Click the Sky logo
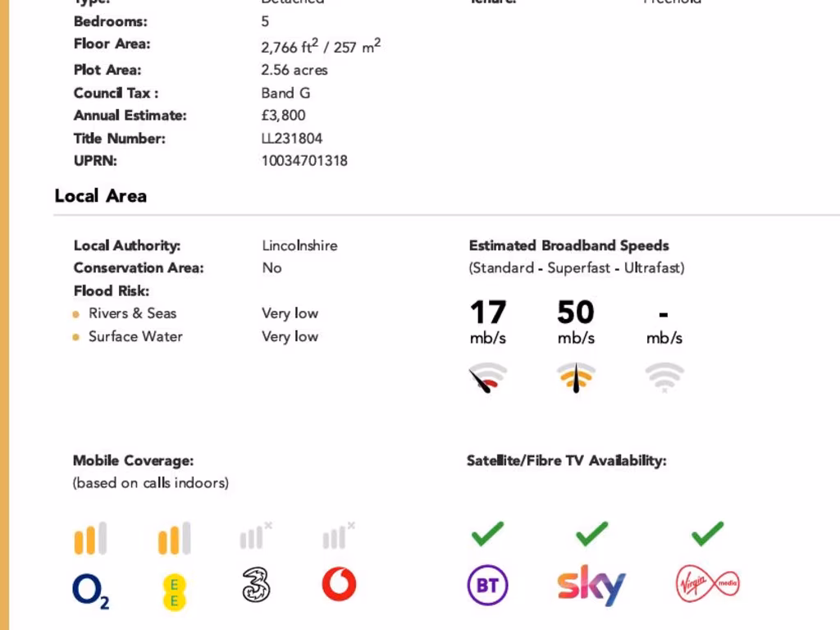This screenshot has height=630, width=840. (x=591, y=585)
